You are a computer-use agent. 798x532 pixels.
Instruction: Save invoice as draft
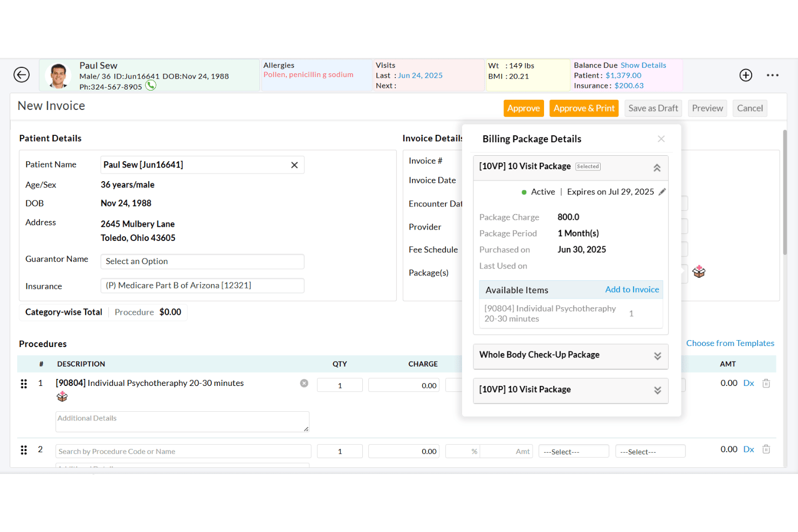click(x=653, y=108)
